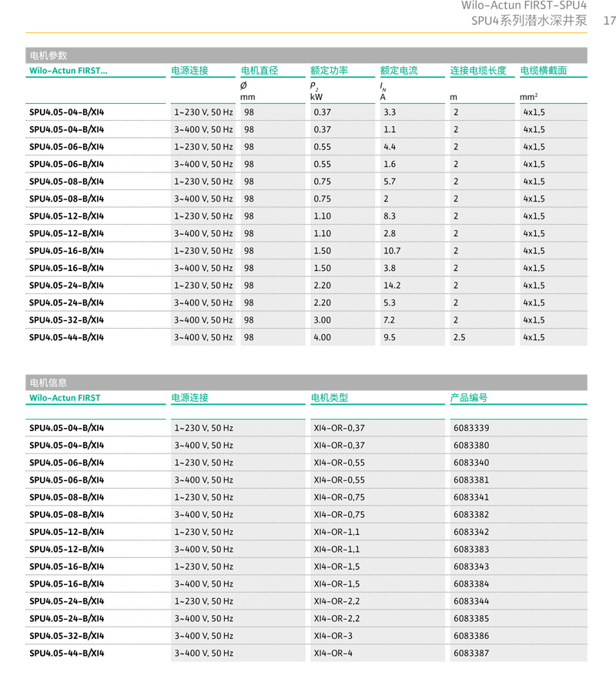
Task: Select product number 6083387
Action: [x=471, y=654]
